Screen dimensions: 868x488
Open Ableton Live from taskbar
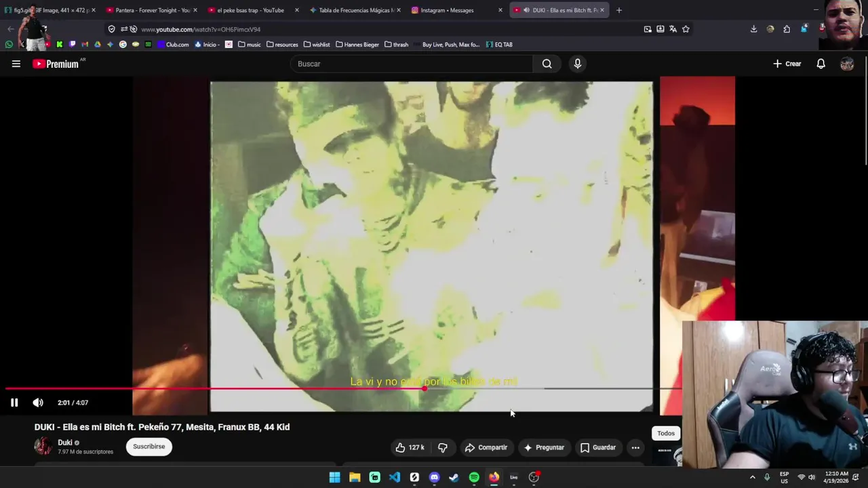click(x=514, y=477)
